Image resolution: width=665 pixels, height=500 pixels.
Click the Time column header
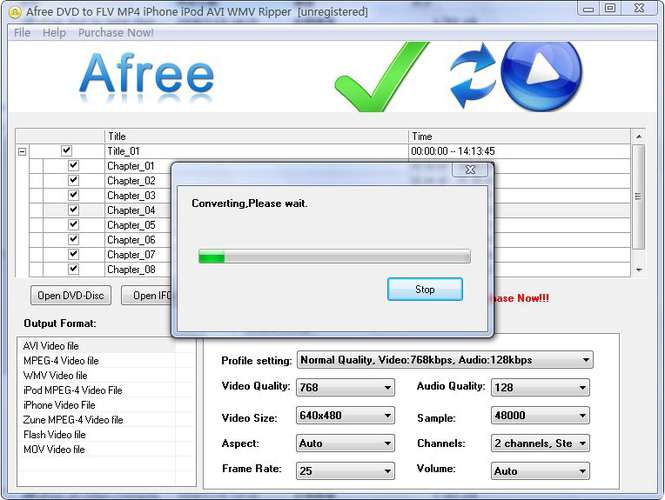click(519, 136)
